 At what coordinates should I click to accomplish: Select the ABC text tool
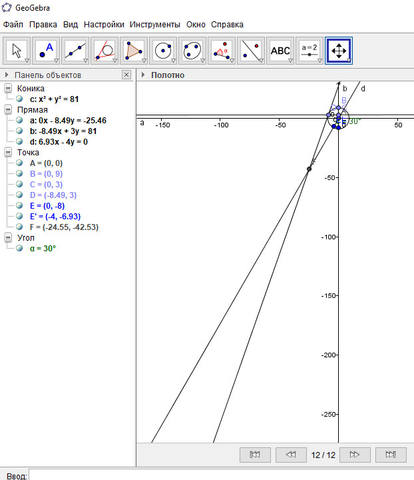(x=280, y=51)
